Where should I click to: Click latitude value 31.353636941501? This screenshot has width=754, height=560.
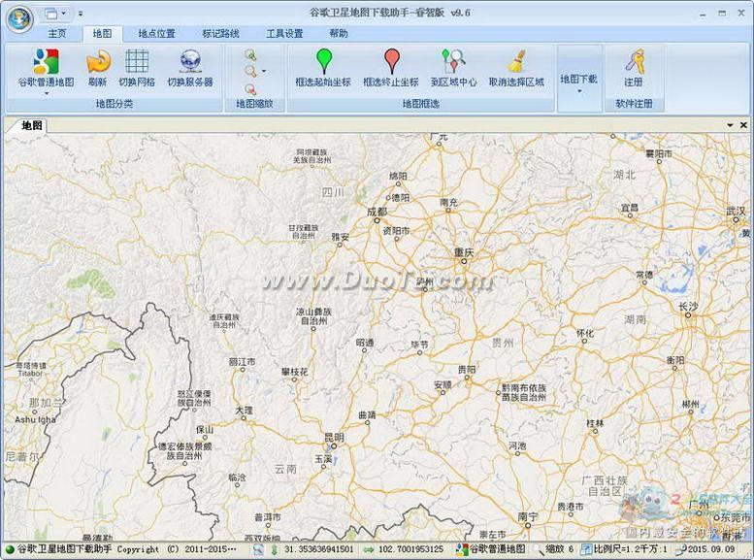coord(319,549)
